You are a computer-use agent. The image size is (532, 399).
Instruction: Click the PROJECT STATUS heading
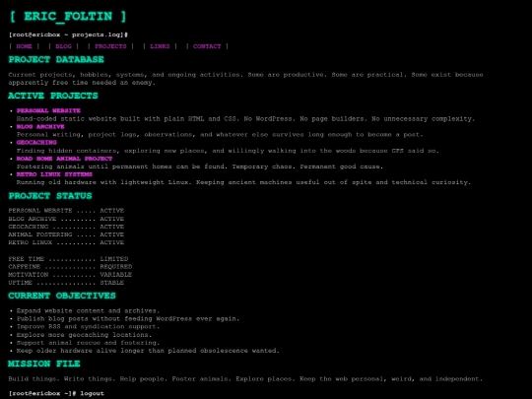point(50,196)
